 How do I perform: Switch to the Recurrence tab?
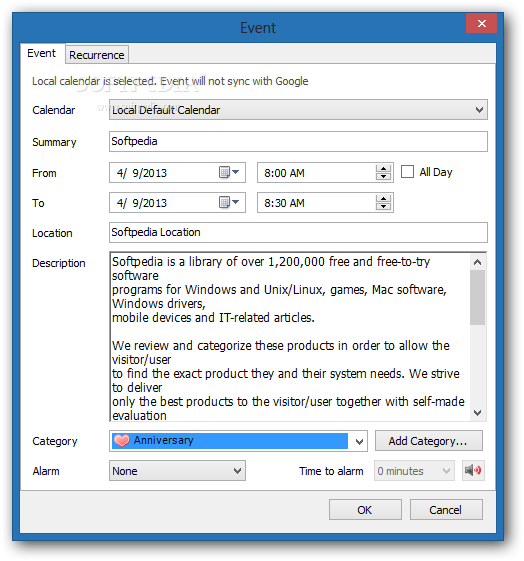(97, 55)
